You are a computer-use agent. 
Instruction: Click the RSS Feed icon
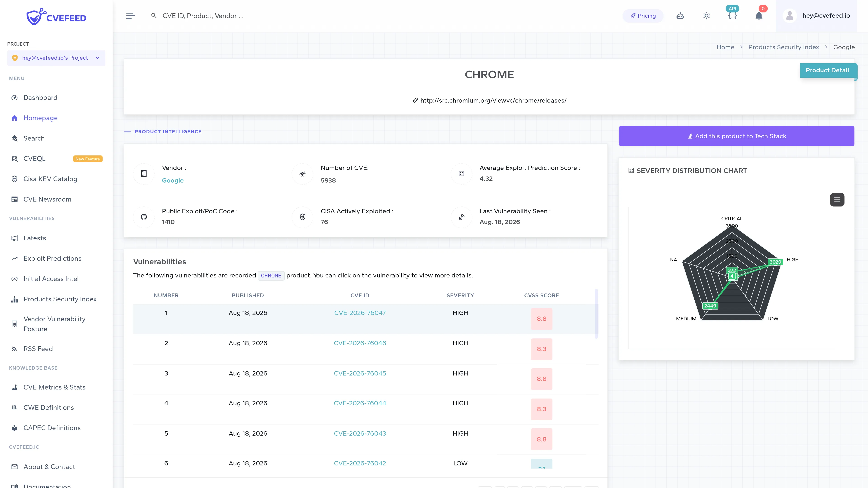point(14,349)
